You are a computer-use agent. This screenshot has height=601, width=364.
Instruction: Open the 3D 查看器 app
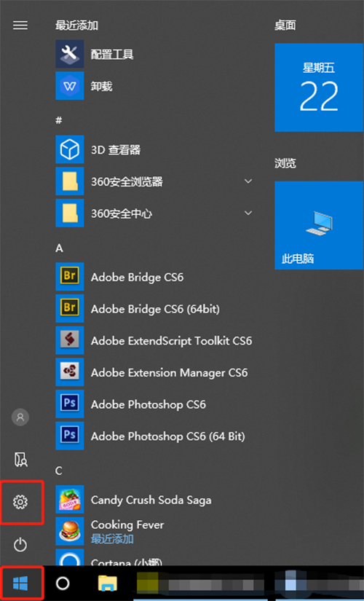coord(154,149)
